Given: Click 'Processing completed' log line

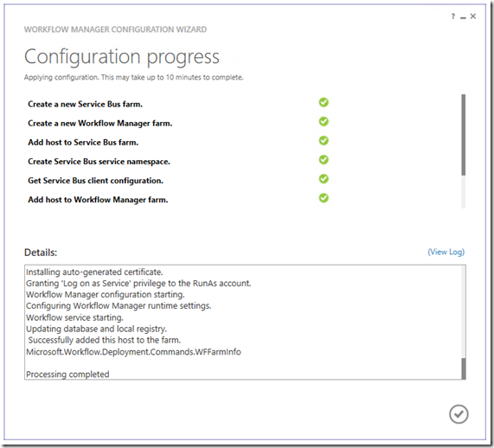Looking at the screenshot, I should [x=67, y=374].
